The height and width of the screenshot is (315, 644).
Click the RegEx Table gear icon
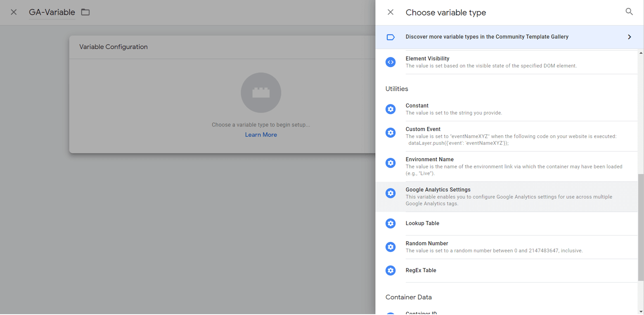point(390,270)
